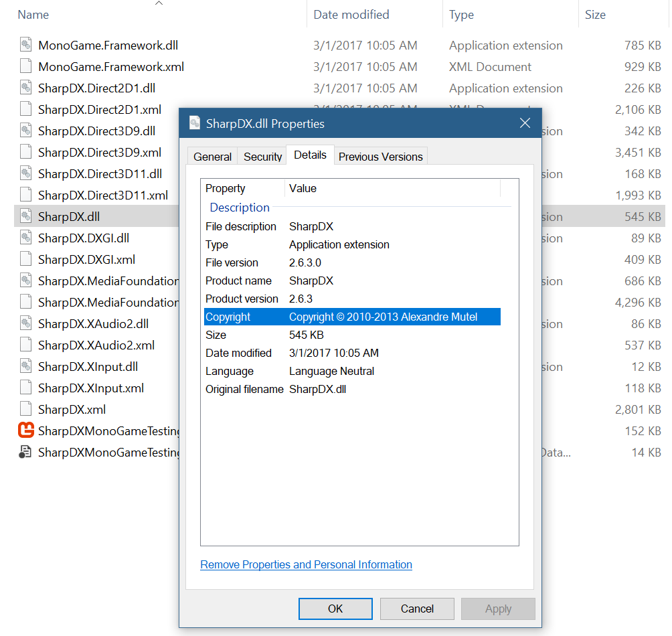Select the File version property row

pos(359,262)
